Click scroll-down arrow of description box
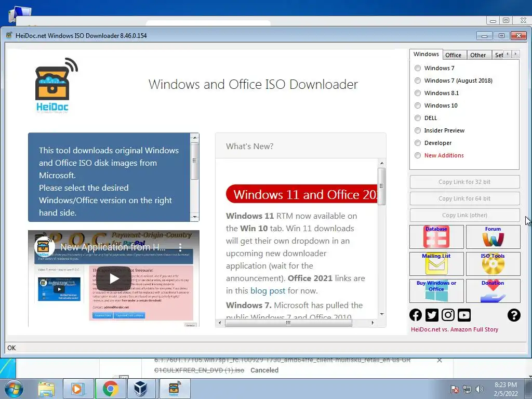 click(x=194, y=217)
